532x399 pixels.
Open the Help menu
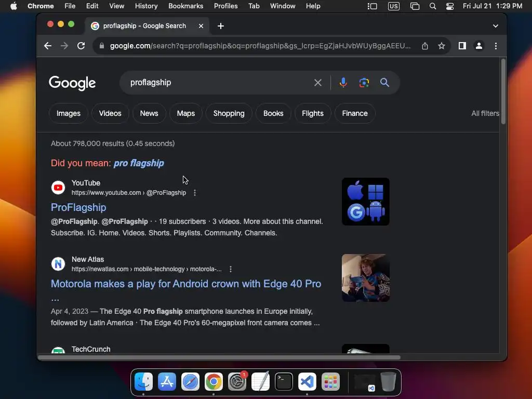coord(313,6)
